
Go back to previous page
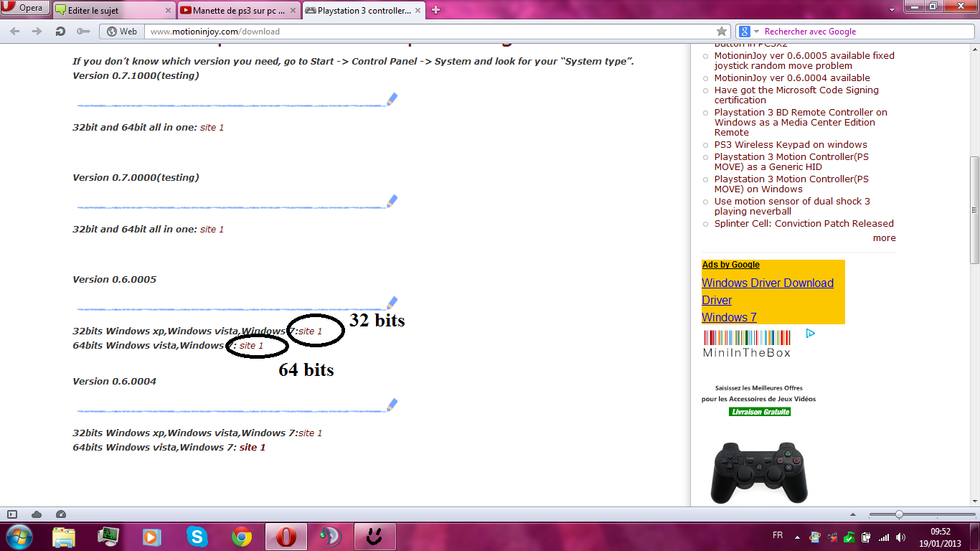coord(15,32)
